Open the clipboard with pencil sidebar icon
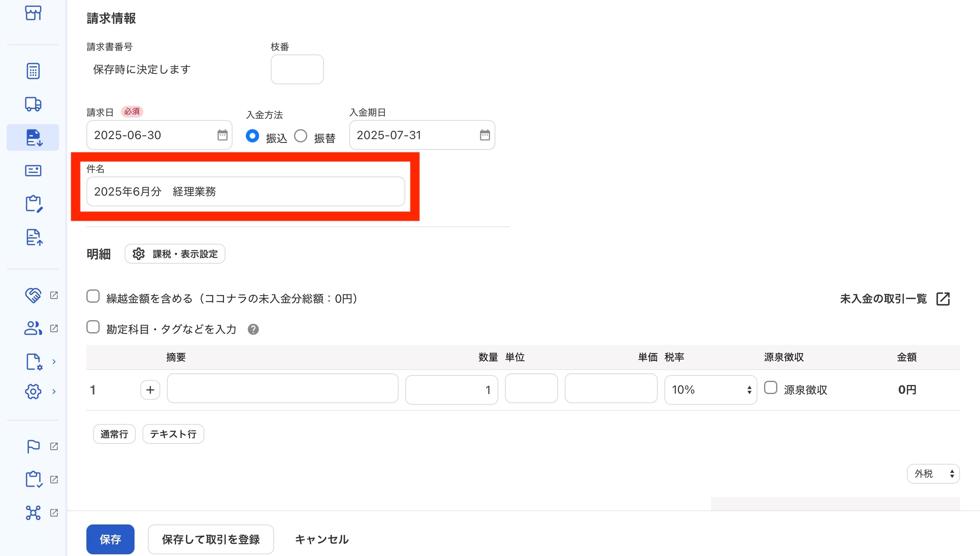Viewport: 980px width, 556px height. pyautogui.click(x=34, y=204)
